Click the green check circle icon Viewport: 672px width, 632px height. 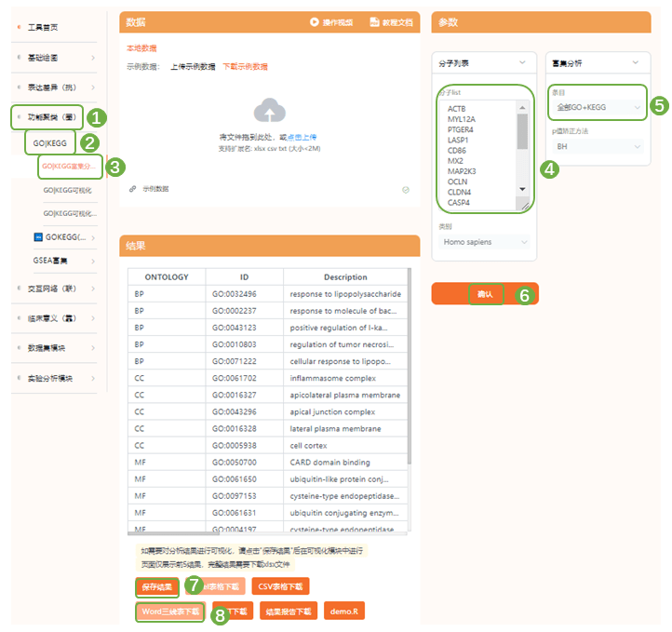405,189
